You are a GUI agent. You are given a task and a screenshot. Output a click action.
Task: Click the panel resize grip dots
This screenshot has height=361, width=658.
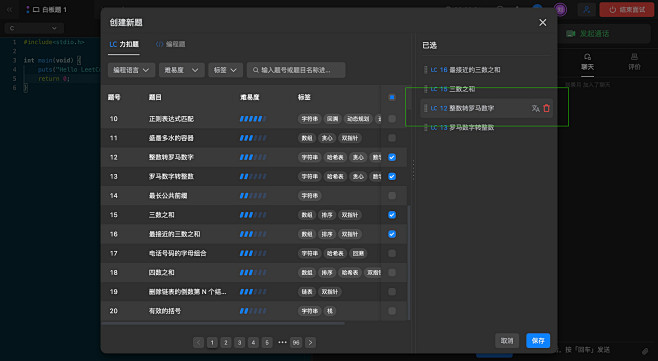pos(413,169)
